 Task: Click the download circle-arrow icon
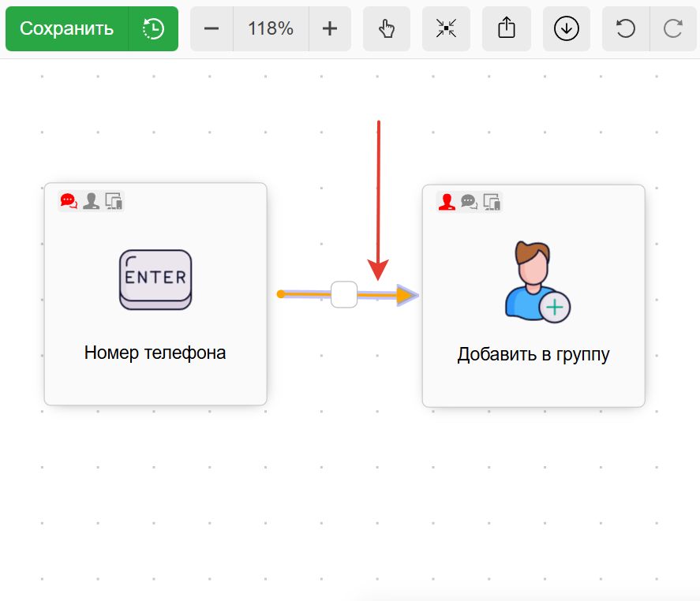pyautogui.click(x=567, y=29)
